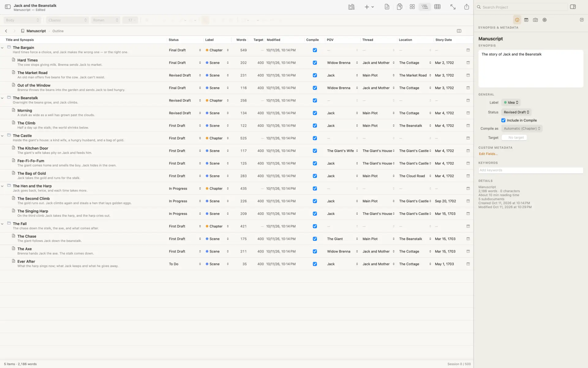The image size is (588, 368).
Task: Switch to Scrivenings stacked pages view
Action: (399, 7)
